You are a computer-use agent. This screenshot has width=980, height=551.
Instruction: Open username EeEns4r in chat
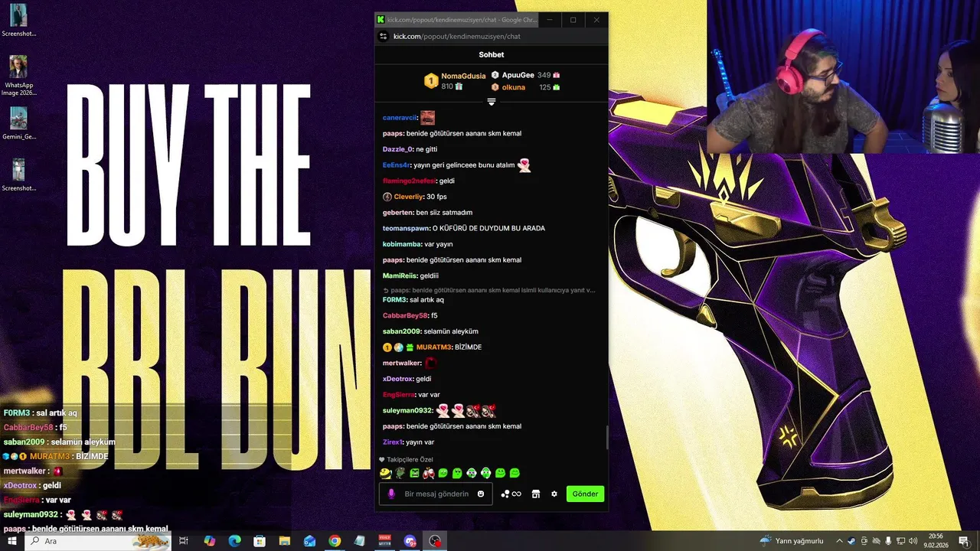click(x=397, y=165)
